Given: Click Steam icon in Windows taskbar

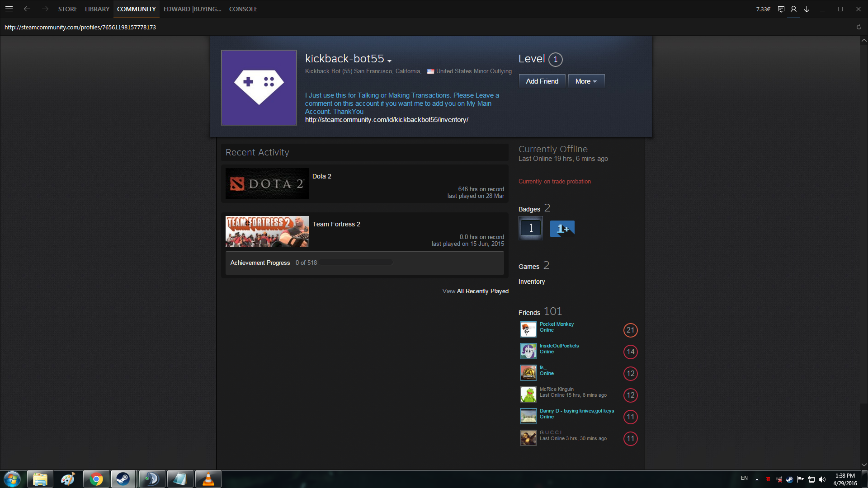Looking at the screenshot, I should click(x=123, y=479).
